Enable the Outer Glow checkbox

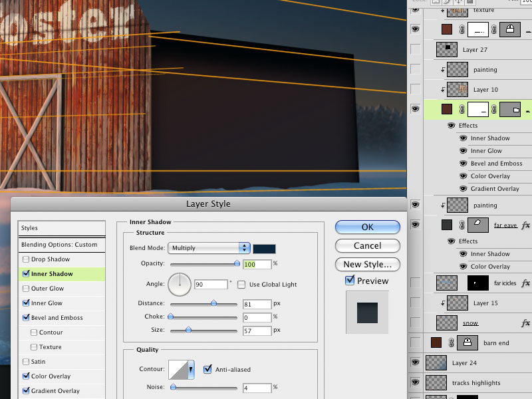(26, 289)
